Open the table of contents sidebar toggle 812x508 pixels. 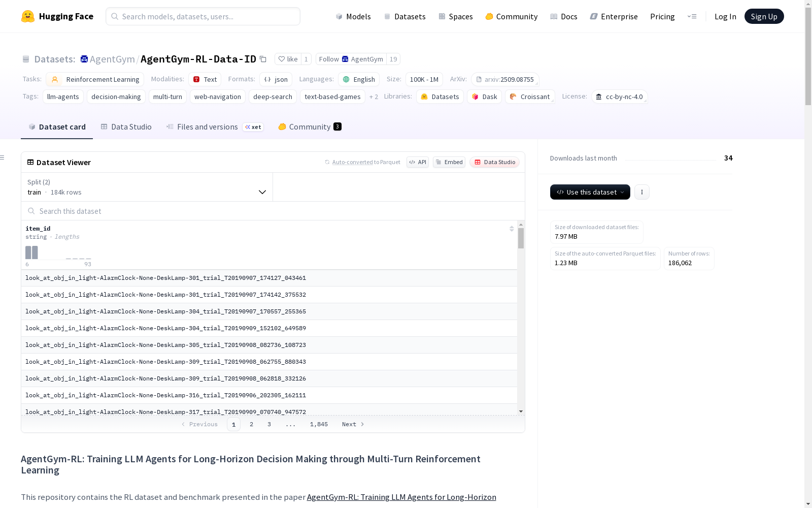(x=3, y=157)
